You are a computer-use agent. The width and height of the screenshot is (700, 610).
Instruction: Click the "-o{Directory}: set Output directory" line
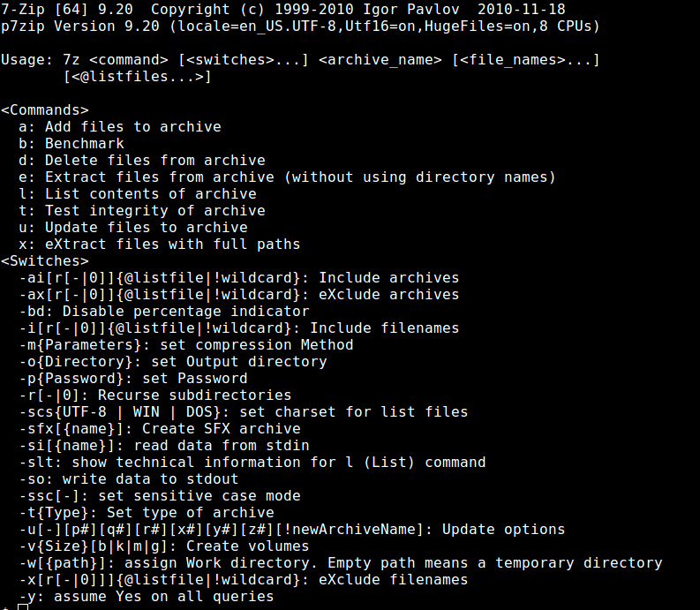click(x=172, y=362)
